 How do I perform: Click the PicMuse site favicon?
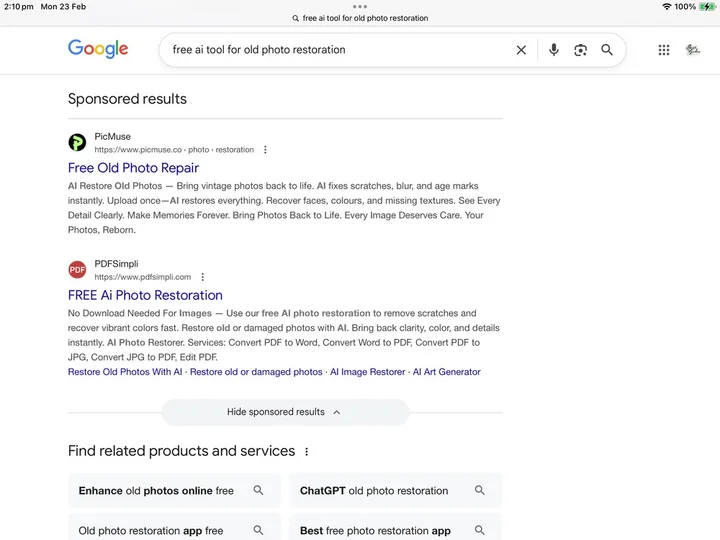point(77,143)
